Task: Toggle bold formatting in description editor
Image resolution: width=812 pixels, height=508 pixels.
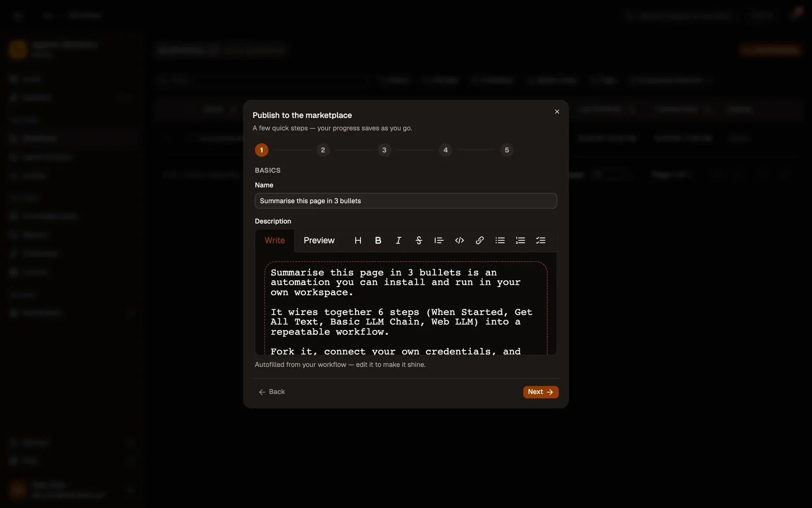Action: [x=378, y=241]
